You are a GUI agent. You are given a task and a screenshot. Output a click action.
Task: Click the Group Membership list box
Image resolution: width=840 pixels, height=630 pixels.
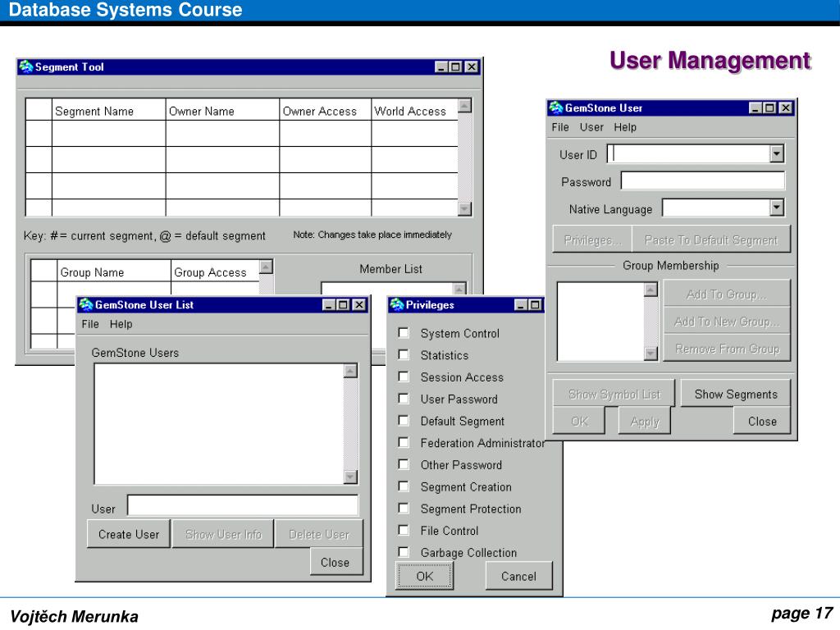pyautogui.click(x=600, y=322)
